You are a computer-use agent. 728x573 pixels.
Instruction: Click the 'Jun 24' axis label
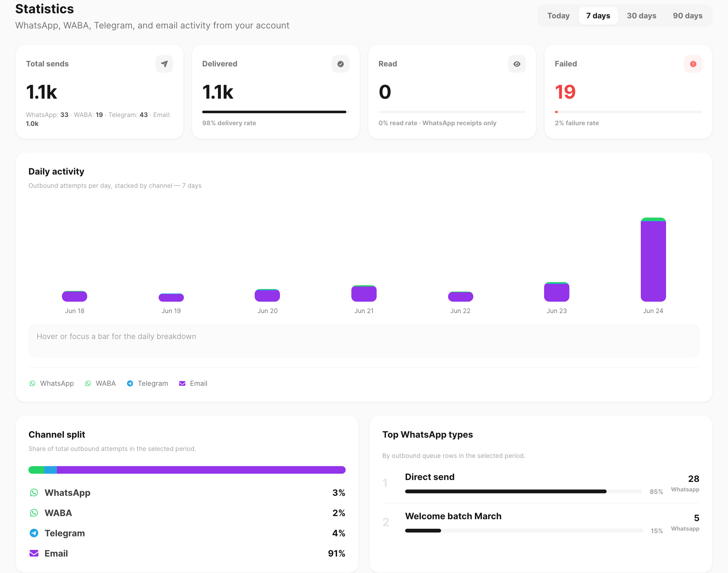coord(653,311)
